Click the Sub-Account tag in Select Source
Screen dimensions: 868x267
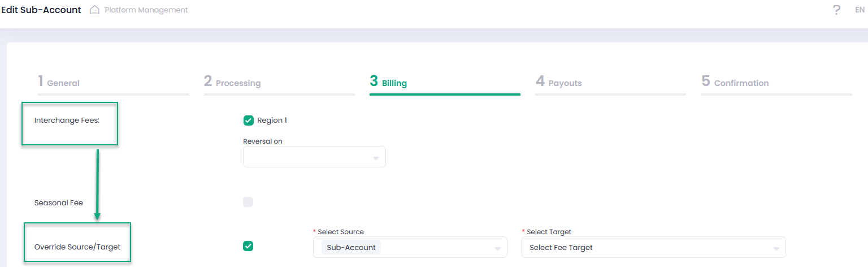[351, 248]
